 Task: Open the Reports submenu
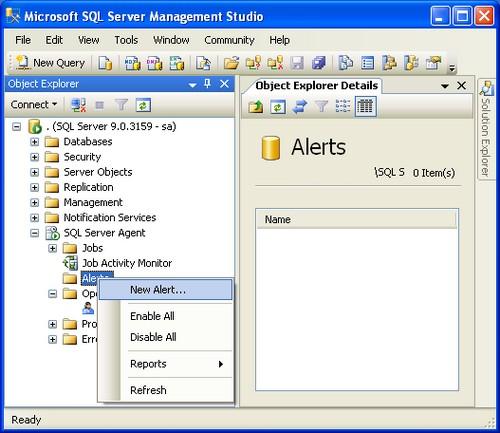click(166, 364)
